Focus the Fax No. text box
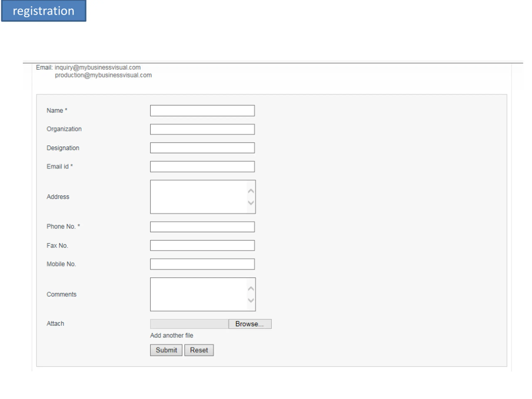The height and width of the screenshot is (399, 532). (x=202, y=245)
